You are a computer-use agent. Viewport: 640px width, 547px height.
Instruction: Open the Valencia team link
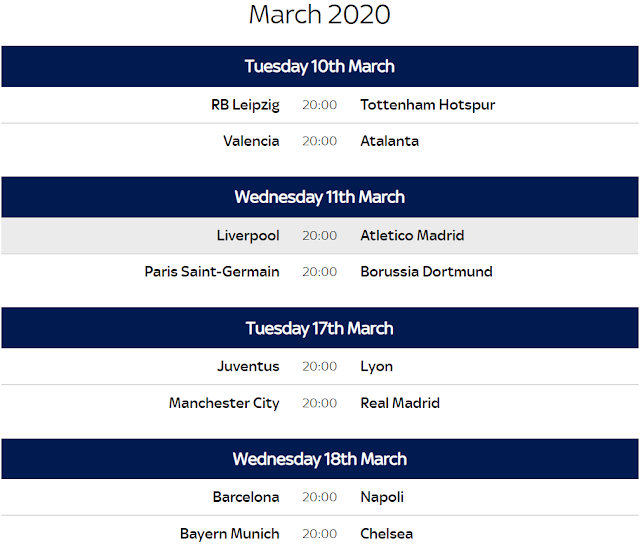pos(251,141)
